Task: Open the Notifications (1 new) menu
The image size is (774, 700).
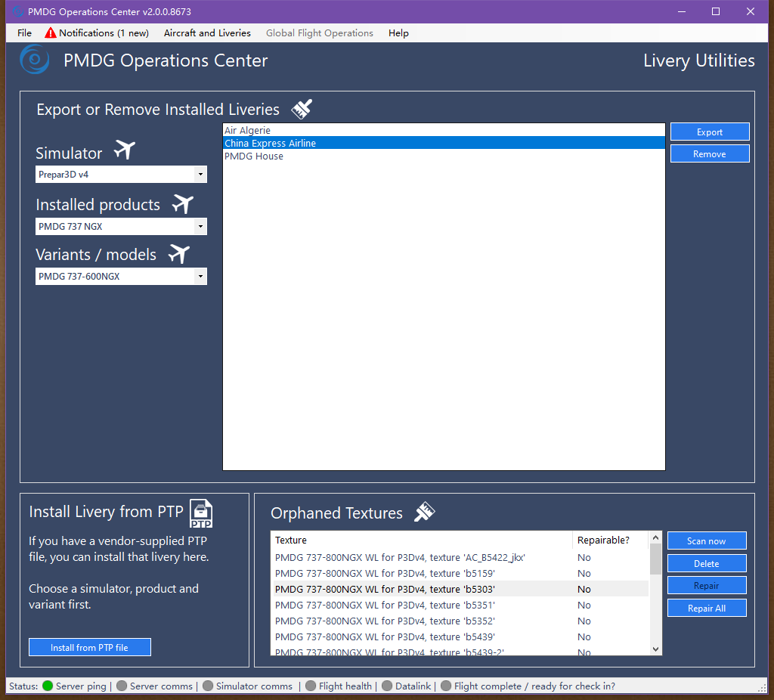Action: 97,33
